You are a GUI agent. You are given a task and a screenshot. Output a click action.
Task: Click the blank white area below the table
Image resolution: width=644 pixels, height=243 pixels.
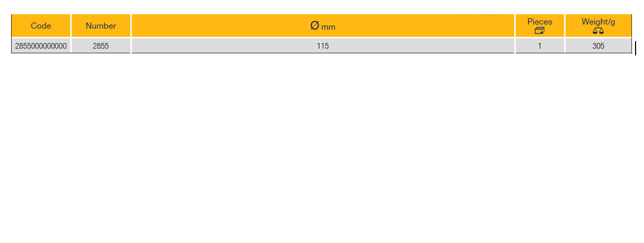point(322,148)
